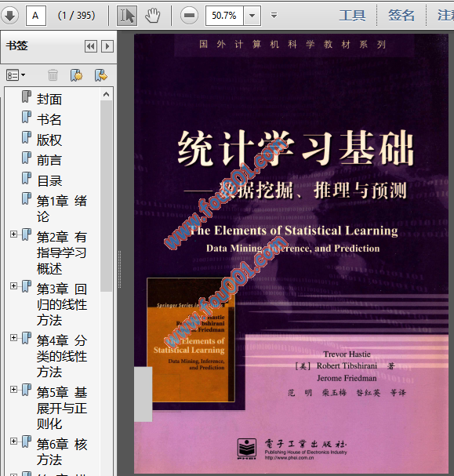Select the text selection cursor tool
This screenshot has width=454, height=476.
127,15
